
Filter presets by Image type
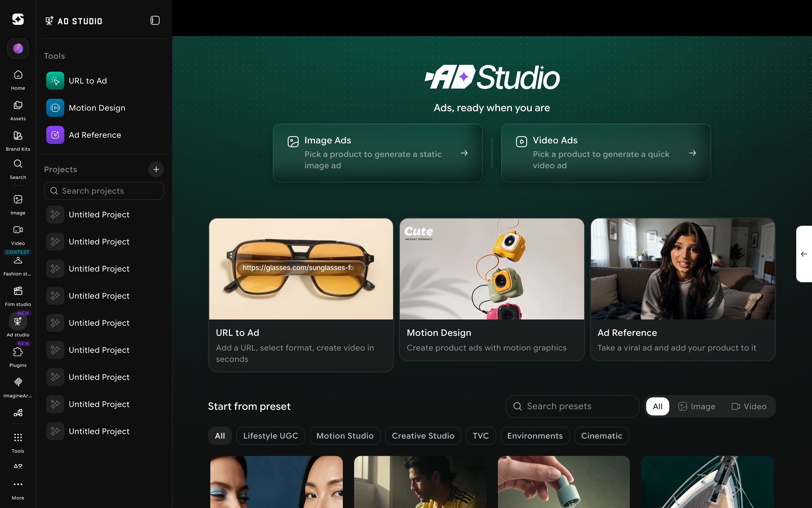coord(697,406)
